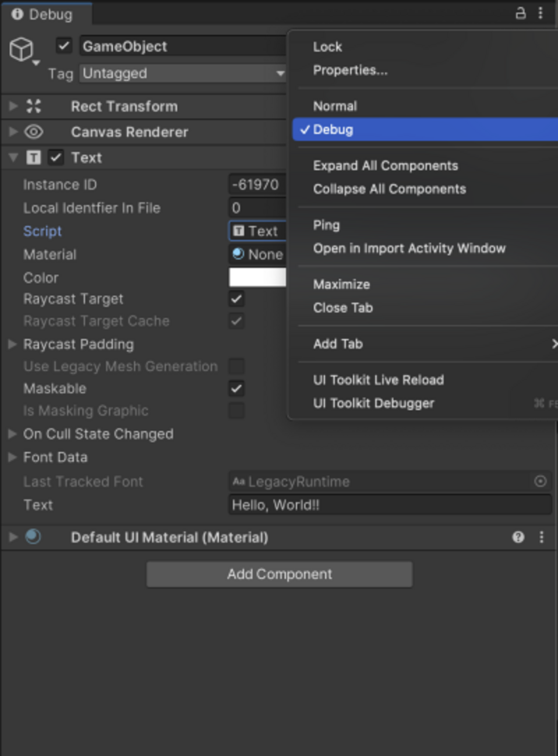
Task: Click the Add Component button
Action: click(279, 574)
